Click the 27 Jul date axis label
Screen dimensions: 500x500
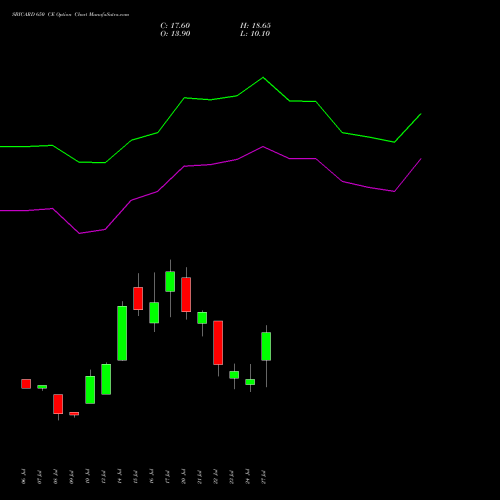tap(264, 477)
